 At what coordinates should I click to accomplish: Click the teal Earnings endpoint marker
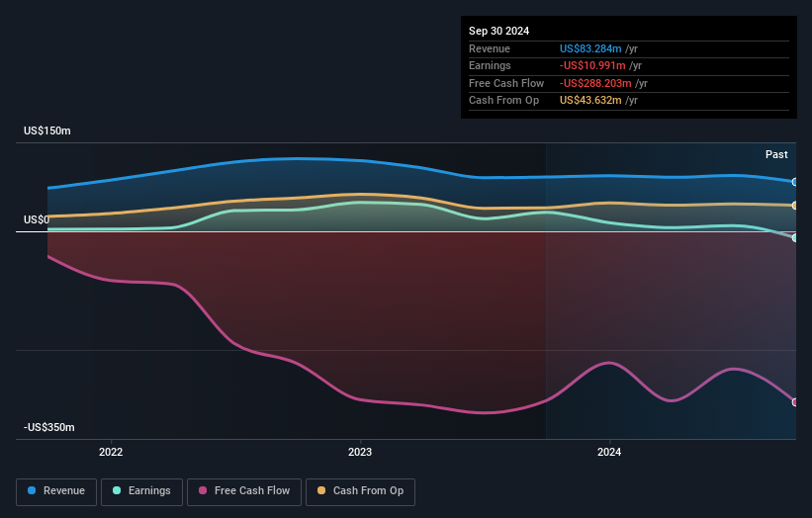click(795, 238)
